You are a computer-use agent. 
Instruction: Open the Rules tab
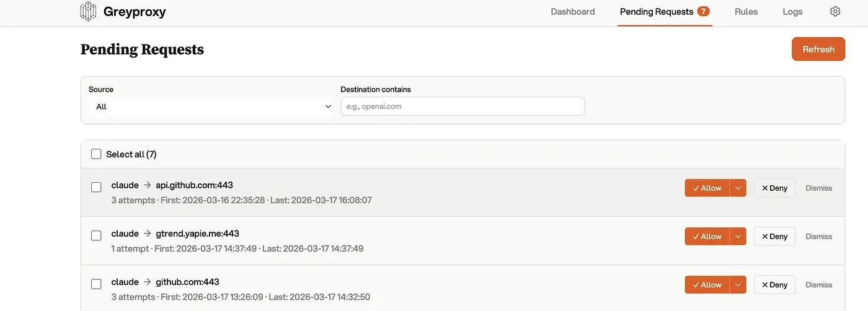pyautogui.click(x=746, y=12)
